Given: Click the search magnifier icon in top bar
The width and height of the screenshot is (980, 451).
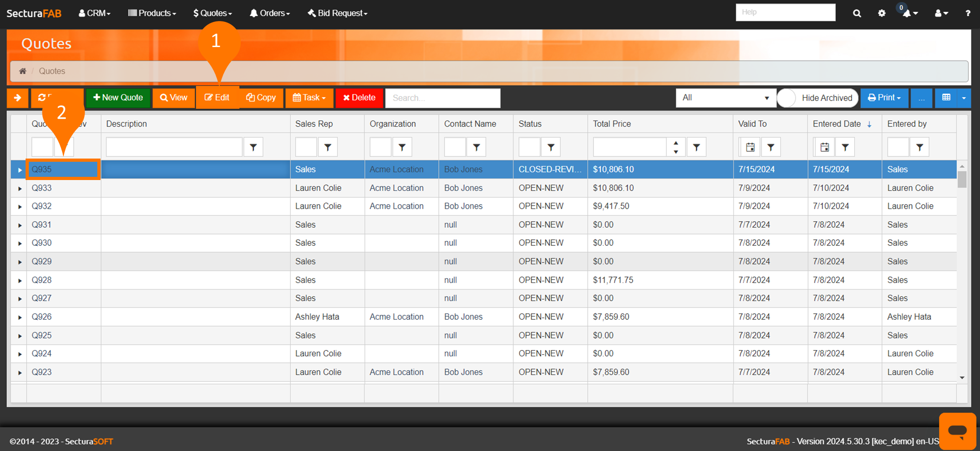Looking at the screenshot, I should coord(857,13).
